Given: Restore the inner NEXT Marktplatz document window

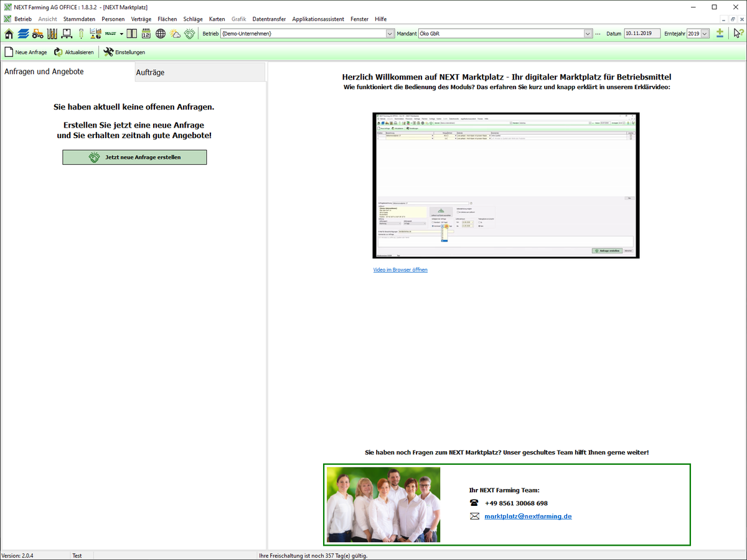Looking at the screenshot, I should coord(732,19).
